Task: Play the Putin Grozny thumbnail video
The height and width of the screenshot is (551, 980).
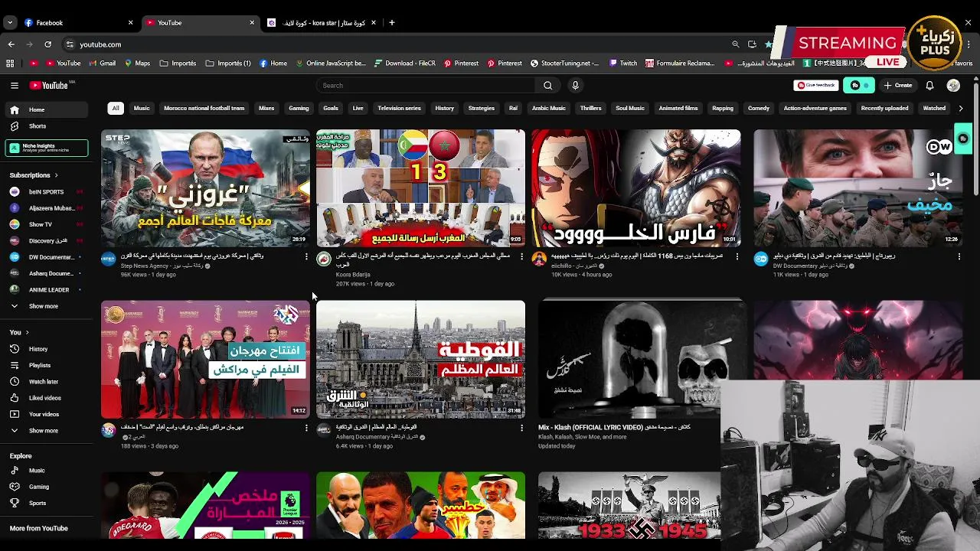Action: [x=205, y=188]
